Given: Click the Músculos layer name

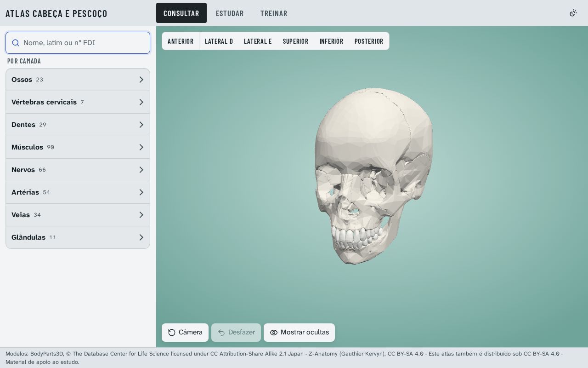Looking at the screenshot, I should [27, 147].
